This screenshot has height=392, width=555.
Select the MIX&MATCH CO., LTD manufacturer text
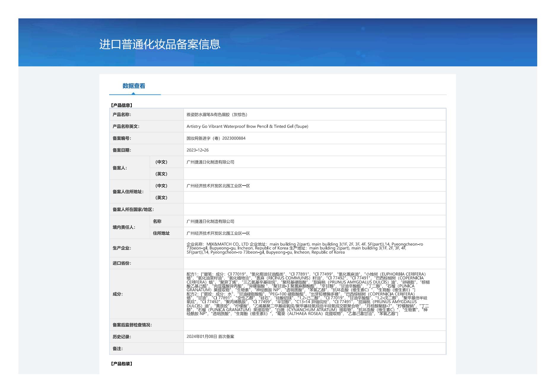[305, 248]
